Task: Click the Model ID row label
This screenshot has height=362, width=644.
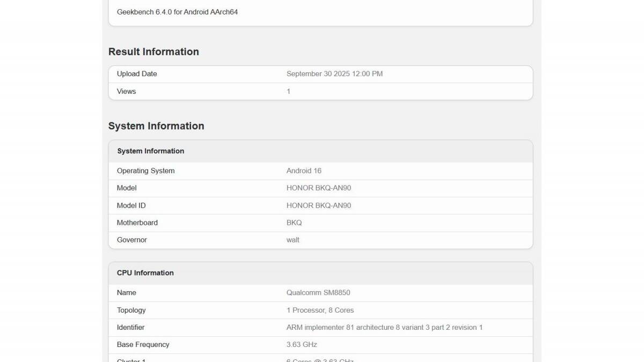Action: pos(131,205)
